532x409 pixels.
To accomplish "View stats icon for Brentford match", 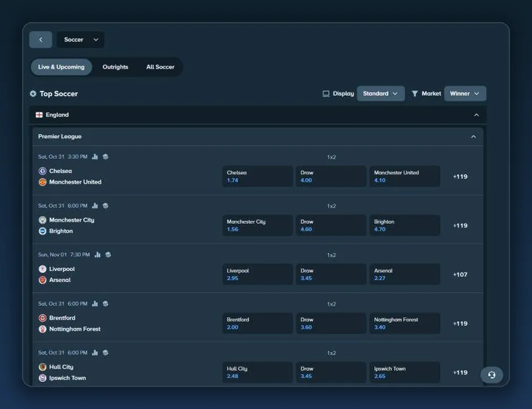I will [95, 304].
